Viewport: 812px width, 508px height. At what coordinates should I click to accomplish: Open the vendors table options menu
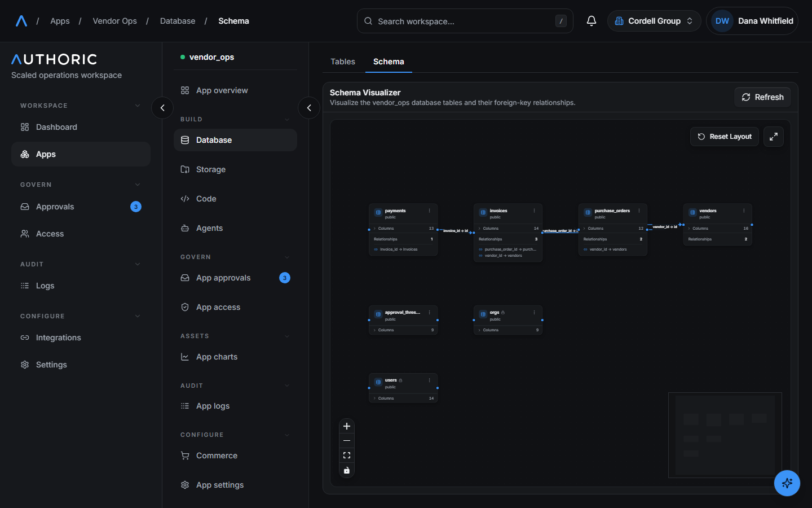point(744,211)
